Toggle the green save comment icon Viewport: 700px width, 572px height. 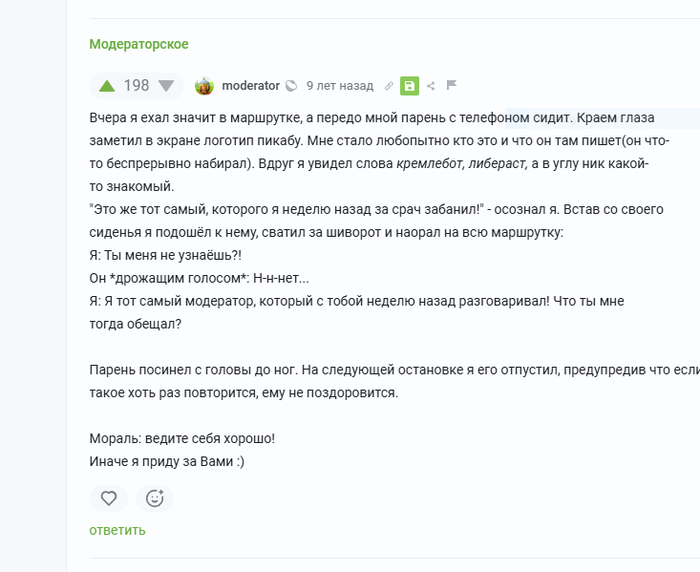pos(409,86)
